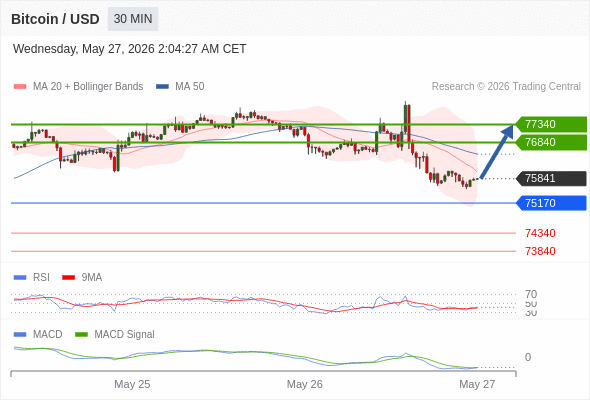590x400 pixels.
Task: Click the May 26 date axis label
Action: 304,384
